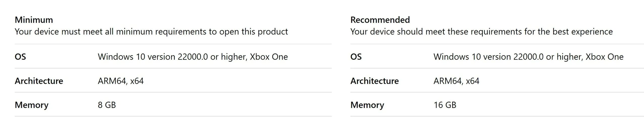Click the minimum requirements description sentence
This screenshot has width=644, height=130.
point(151,32)
